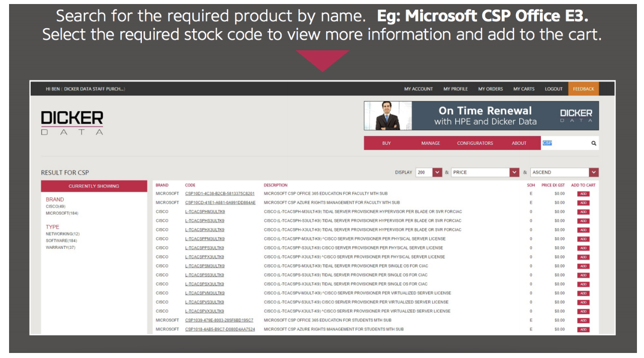Click Logout in the top bar
This screenshot has width=644, height=358.
(553, 89)
